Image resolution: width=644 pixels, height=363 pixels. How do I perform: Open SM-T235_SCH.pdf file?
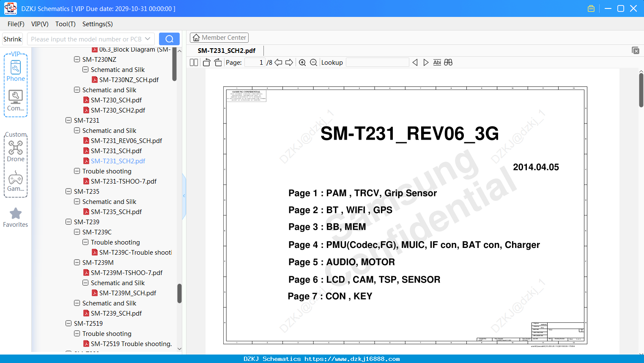click(x=116, y=212)
